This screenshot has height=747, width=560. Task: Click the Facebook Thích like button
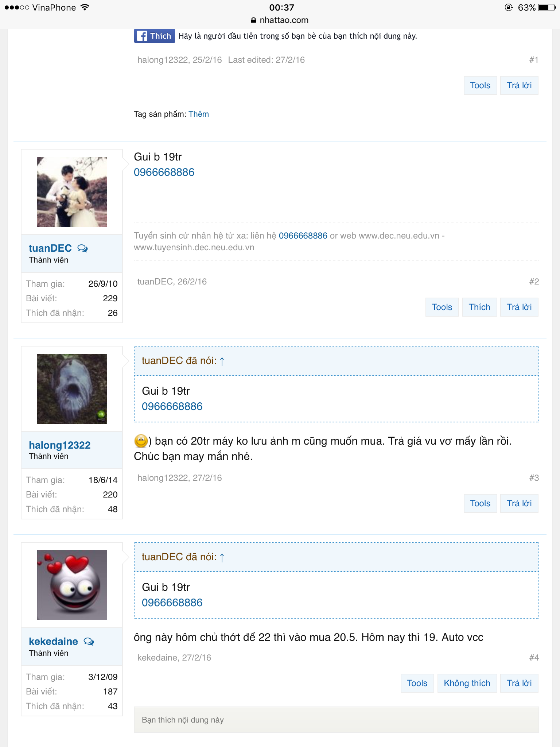click(154, 36)
